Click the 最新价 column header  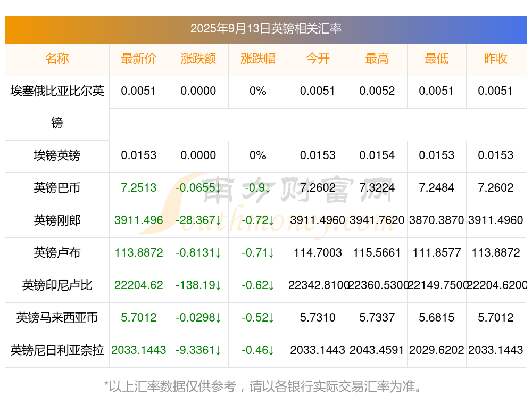139,59
